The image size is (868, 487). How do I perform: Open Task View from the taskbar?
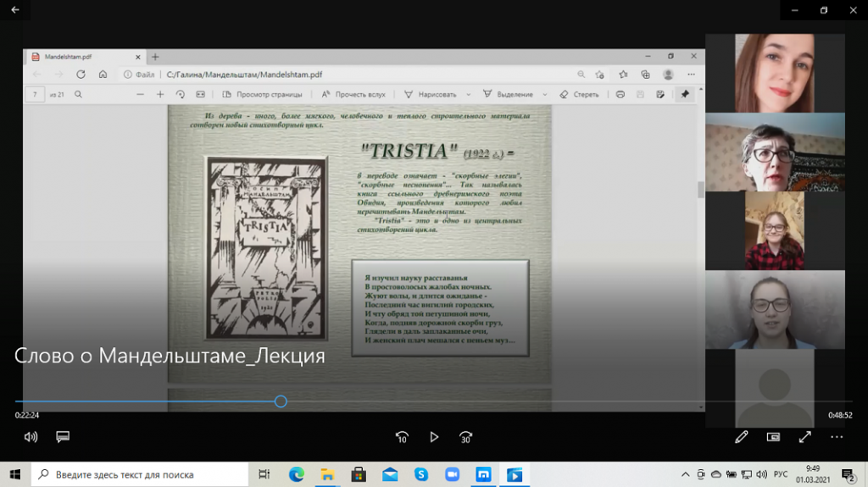click(264, 474)
